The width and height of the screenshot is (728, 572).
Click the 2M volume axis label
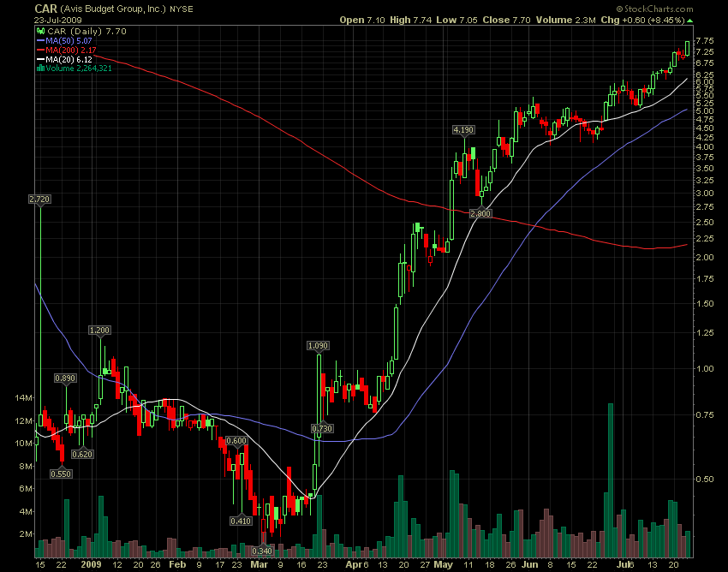click(26, 534)
